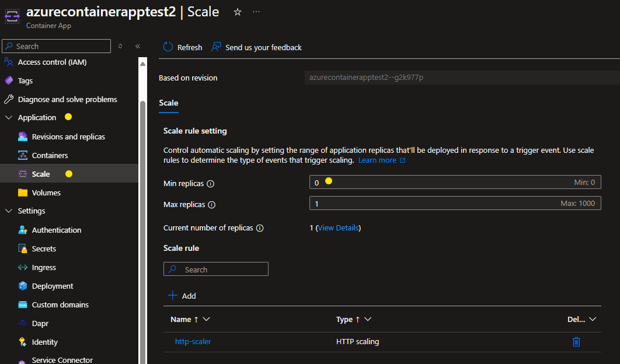Open View Details for current replicas

(x=338, y=228)
